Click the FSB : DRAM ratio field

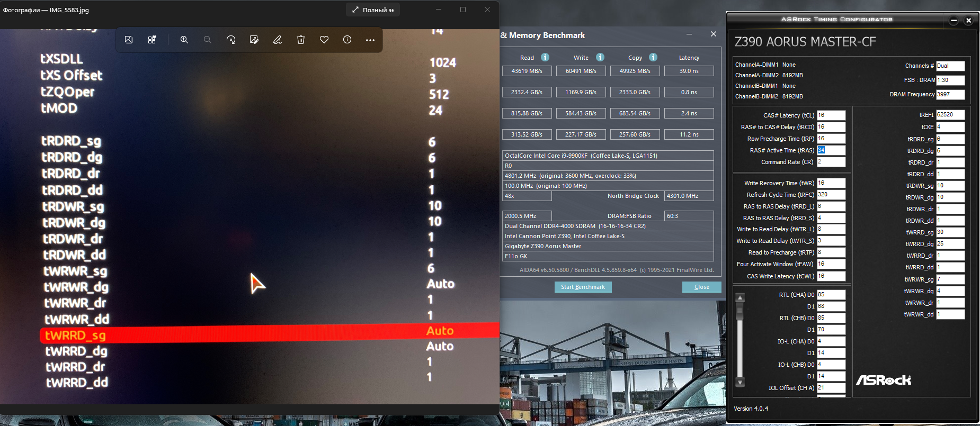pyautogui.click(x=950, y=80)
